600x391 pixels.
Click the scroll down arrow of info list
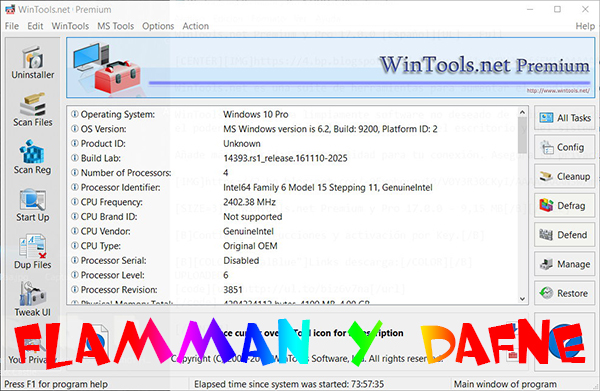coord(522,299)
